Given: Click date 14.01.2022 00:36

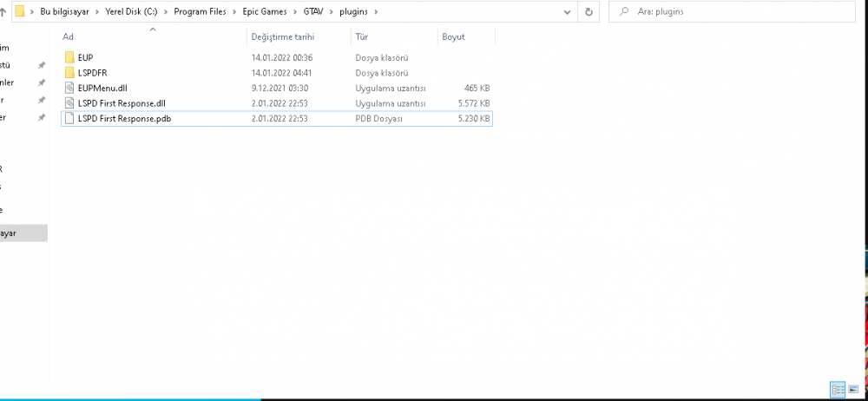Looking at the screenshot, I should (282, 57).
